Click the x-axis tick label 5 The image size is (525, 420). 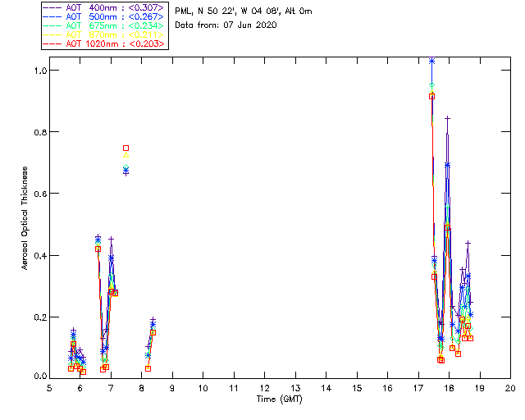(x=49, y=388)
